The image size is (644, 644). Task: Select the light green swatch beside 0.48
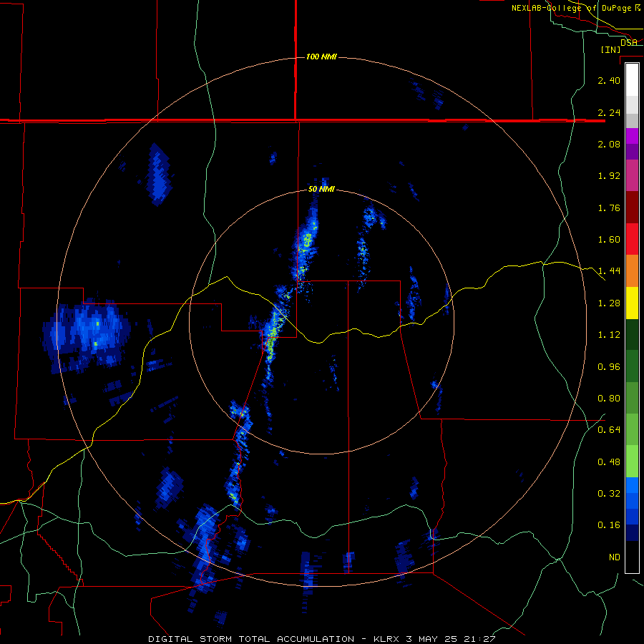click(x=632, y=462)
